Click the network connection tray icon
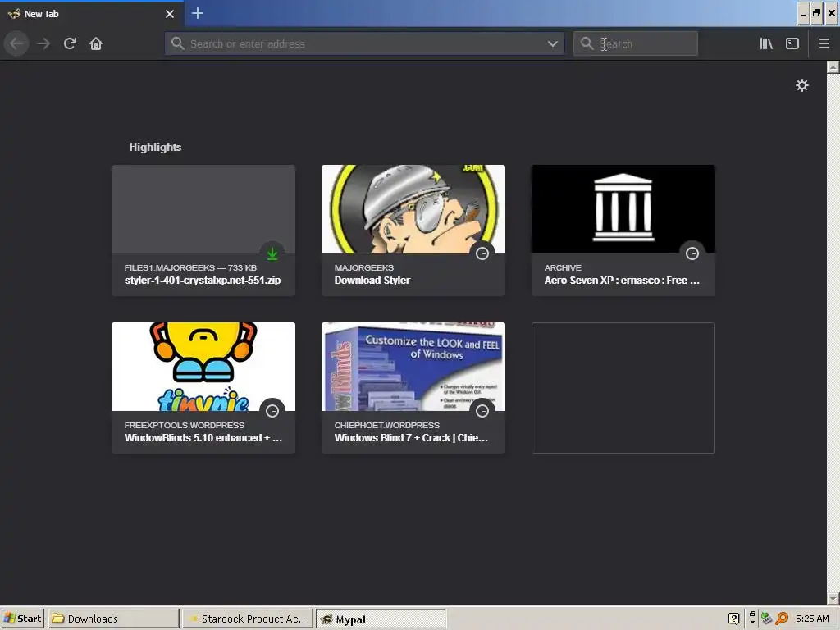 (x=767, y=619)
